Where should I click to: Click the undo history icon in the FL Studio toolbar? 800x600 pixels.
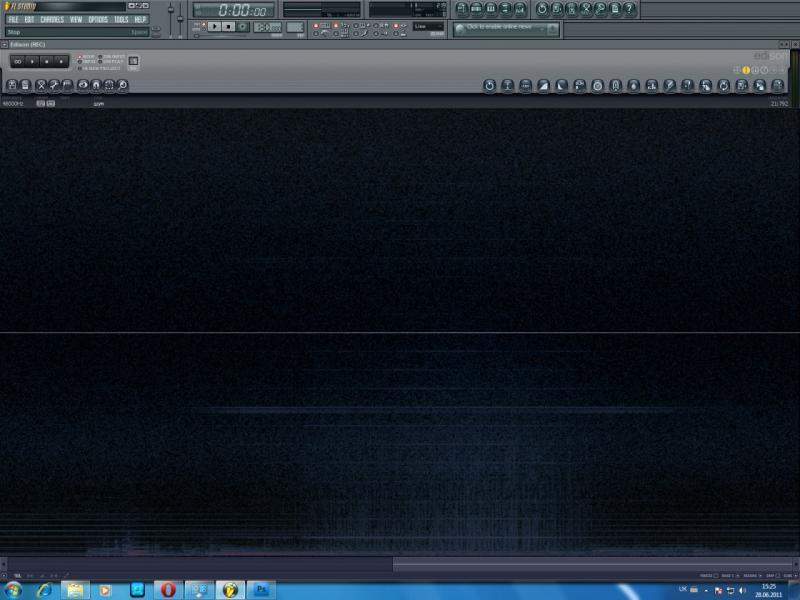[x=542, y=9]
